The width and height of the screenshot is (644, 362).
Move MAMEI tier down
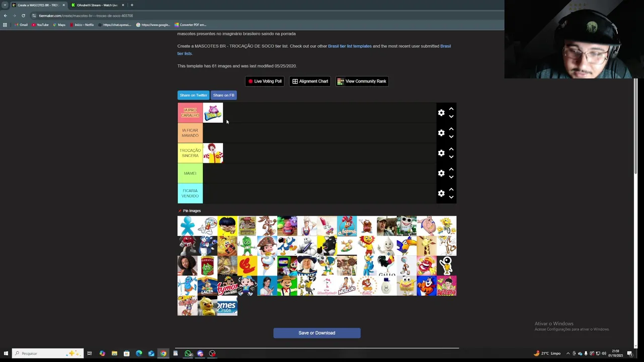pos(451,177)
